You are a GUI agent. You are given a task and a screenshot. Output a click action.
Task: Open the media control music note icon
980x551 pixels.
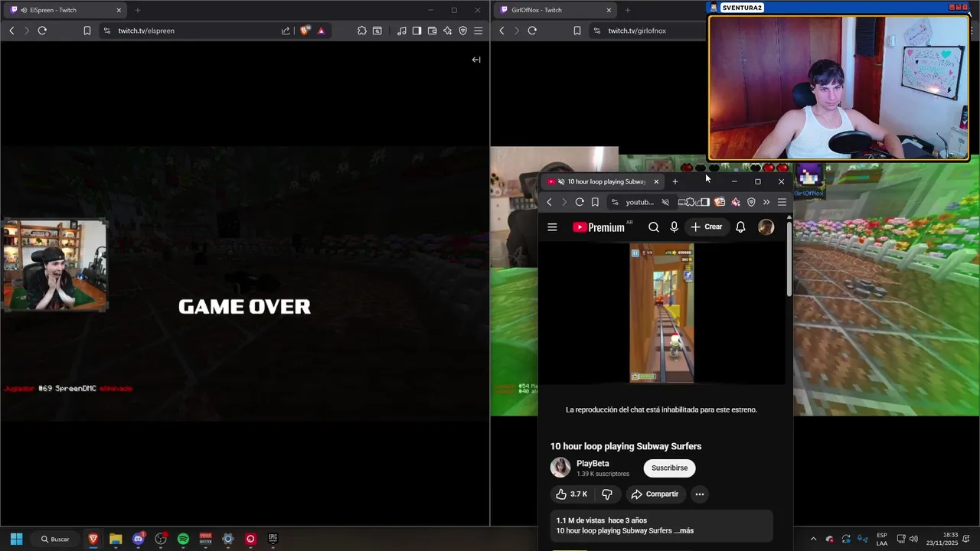pyautogui.click(x=402, y=31)
